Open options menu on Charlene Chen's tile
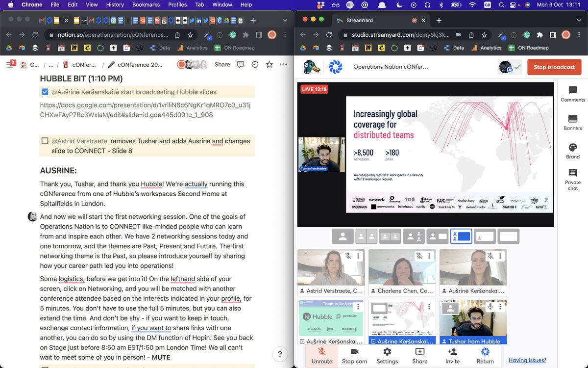 [429, 256]
